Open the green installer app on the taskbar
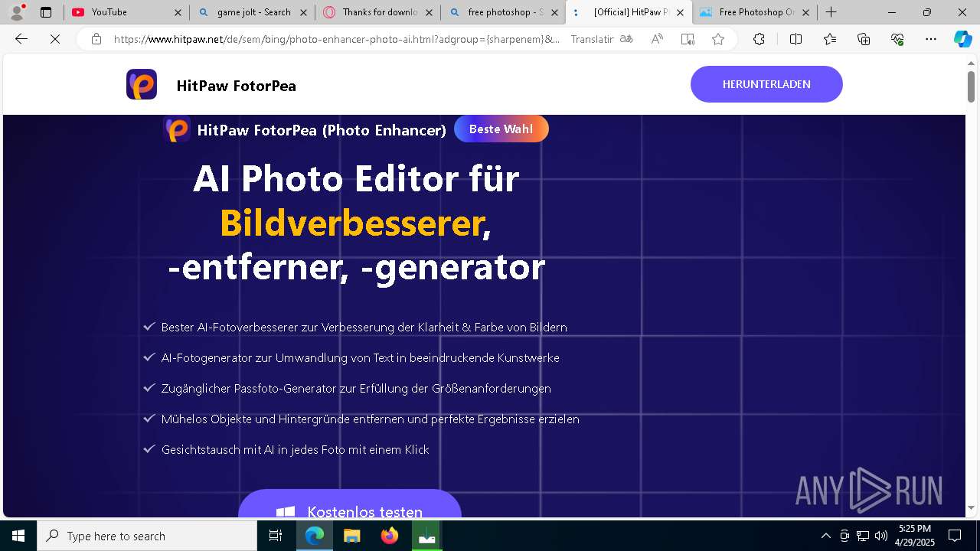 pyautogui.click(x=426, y=536)
